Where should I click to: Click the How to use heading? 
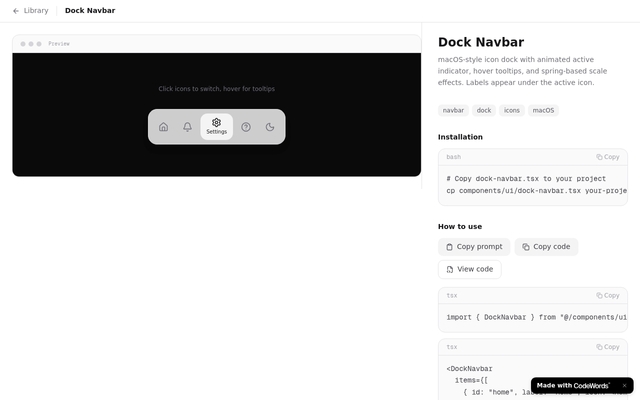click(x=460, y=227)
